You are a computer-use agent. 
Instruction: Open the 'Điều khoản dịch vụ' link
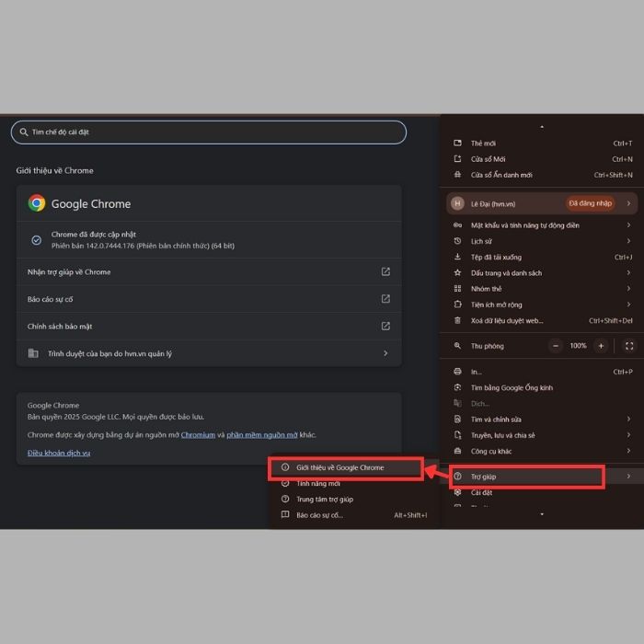click(59, 453)
